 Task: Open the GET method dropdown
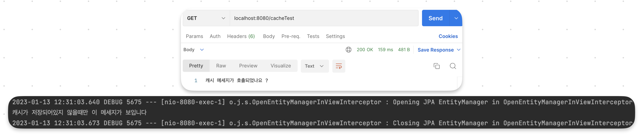206,18
